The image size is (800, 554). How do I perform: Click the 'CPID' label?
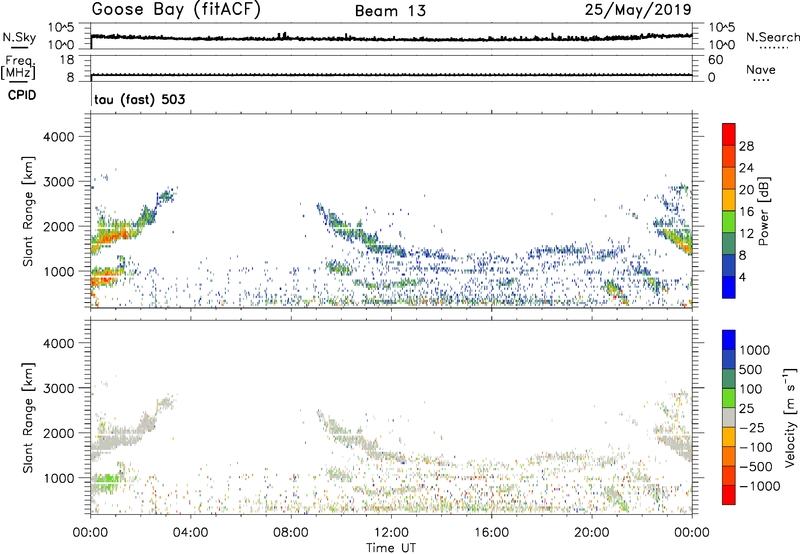click(22, 95)
